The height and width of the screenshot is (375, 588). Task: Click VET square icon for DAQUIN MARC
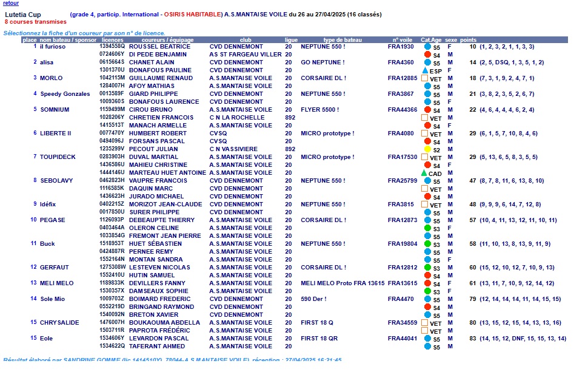pos(424,189)
